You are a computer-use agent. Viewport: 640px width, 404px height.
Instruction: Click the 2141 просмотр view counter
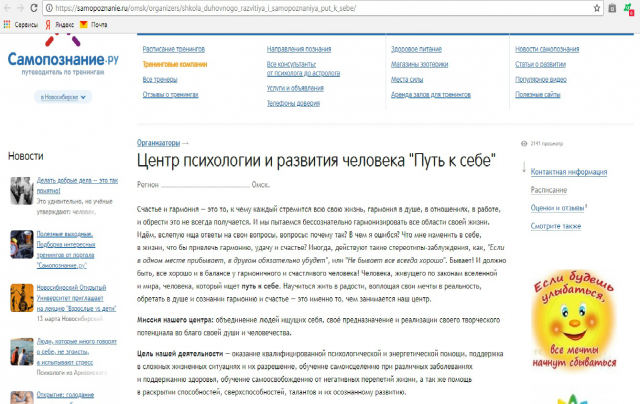click(x=542, y=144)
